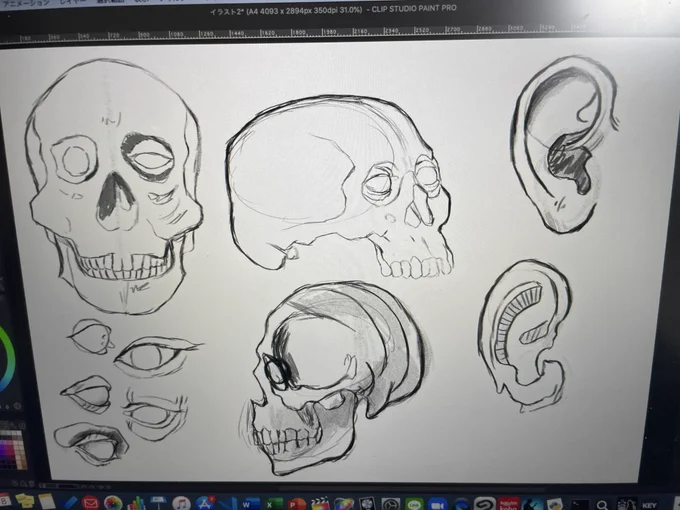Image resolution: width=680 pixels, height=510 pixels.
Task: Click the top ruler at the 1080 mark
Action: pyautogui.click(x=176, y=34)
